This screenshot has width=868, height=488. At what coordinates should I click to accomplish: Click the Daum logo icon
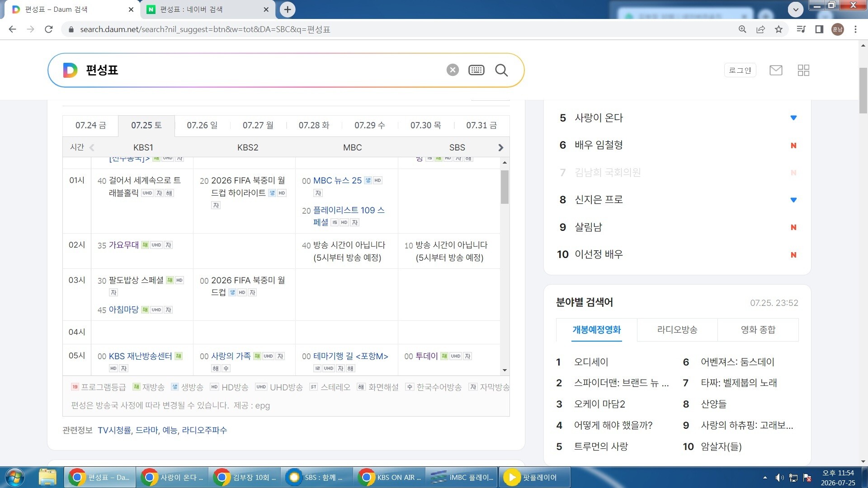coord(70,70)
